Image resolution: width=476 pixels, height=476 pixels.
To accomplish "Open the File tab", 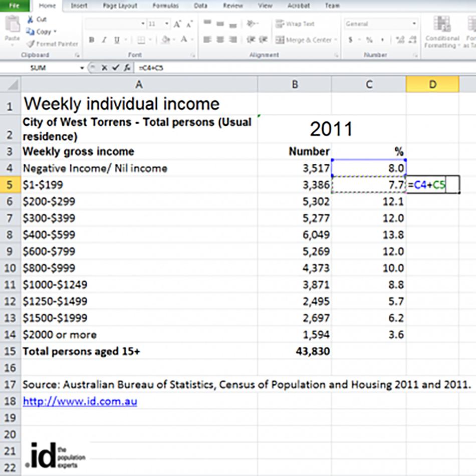I will tap(14, 6).
